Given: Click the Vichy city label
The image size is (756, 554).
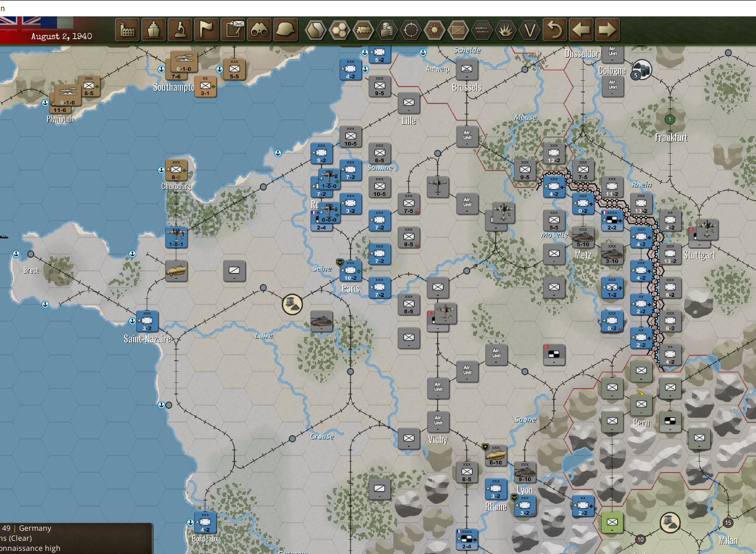Looking at the screenshot, I should point(438,439).
